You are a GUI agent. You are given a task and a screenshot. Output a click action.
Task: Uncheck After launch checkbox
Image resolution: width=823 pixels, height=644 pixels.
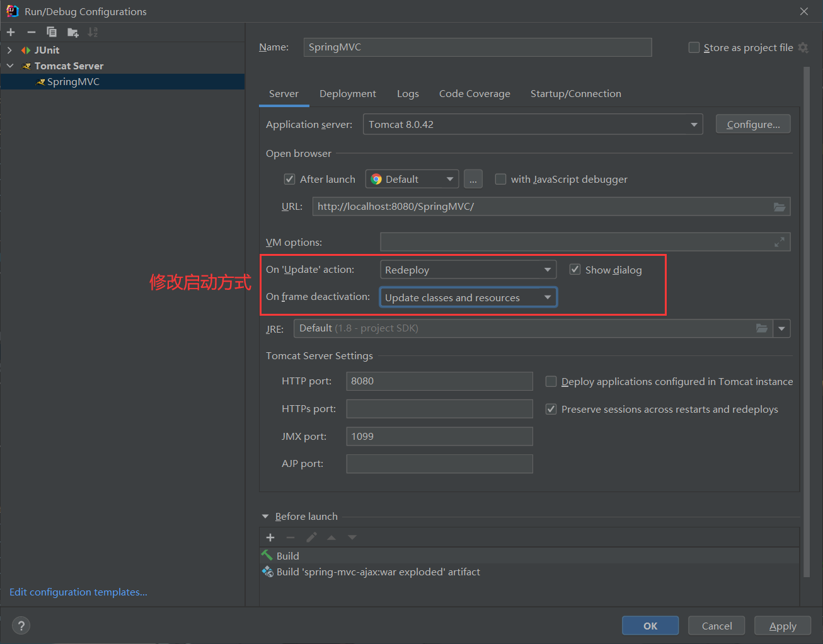289,179
